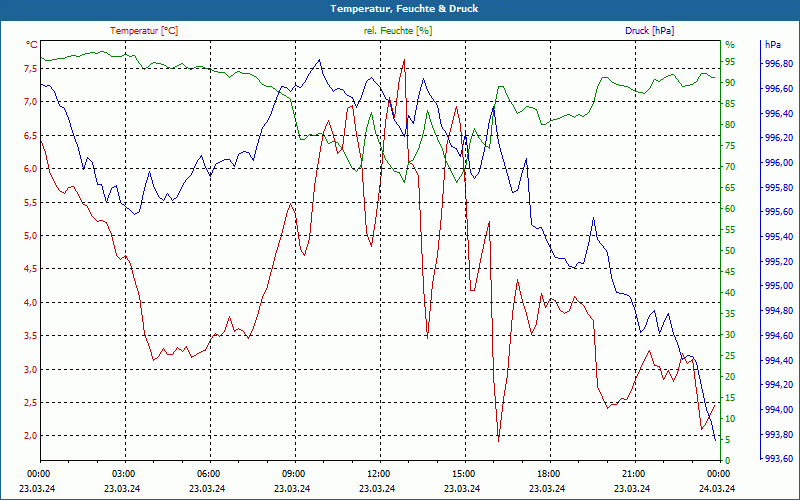Click the 996,80 pressure axis value
The image size is (800, 500).
(780, 64)
